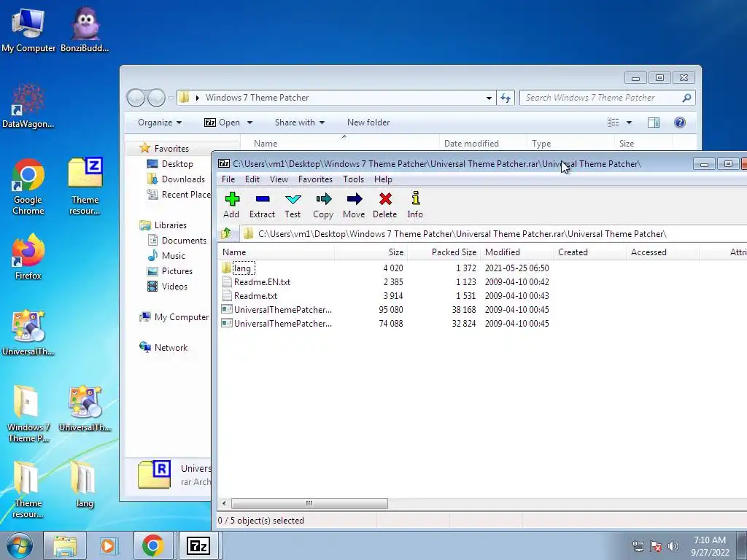Open the Favorites menu in 7-Zip

pos(315,179)
